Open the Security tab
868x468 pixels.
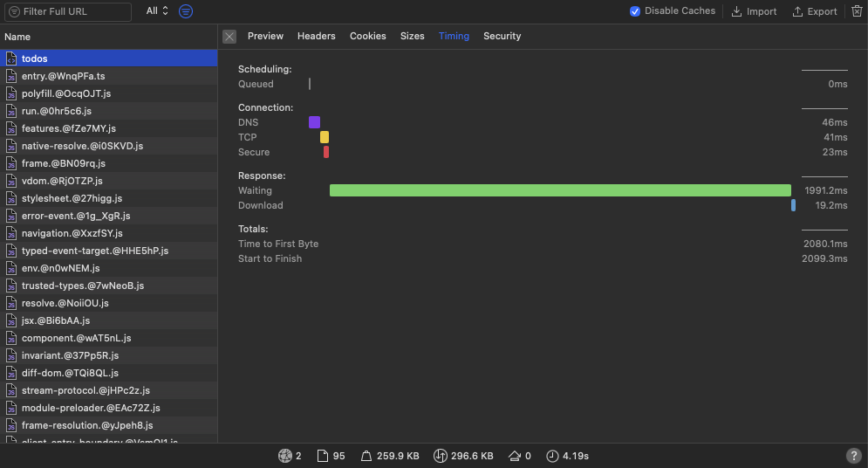pos(502,36)
